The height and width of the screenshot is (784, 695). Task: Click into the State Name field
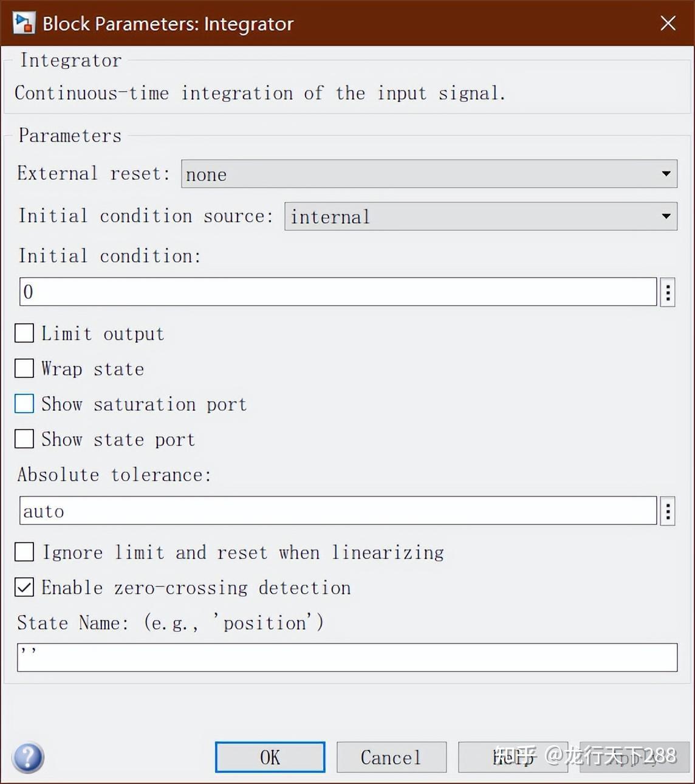(x=347, y=658)
